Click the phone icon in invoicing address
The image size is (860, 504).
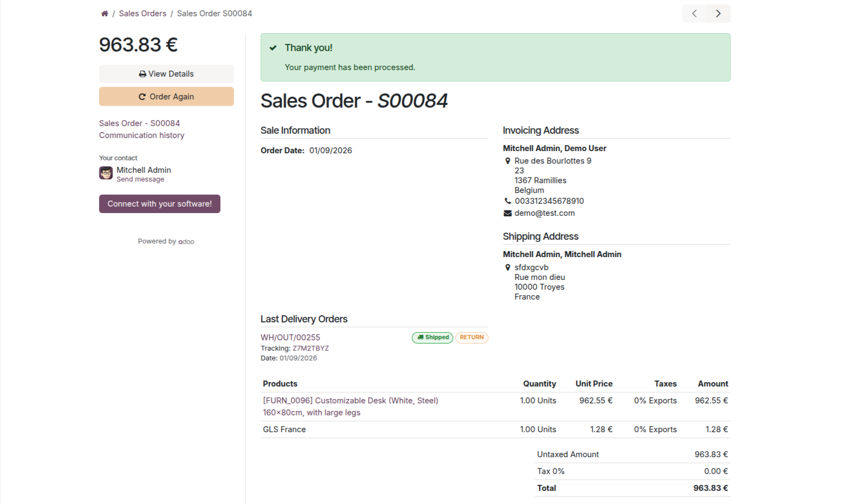point(508,201)
